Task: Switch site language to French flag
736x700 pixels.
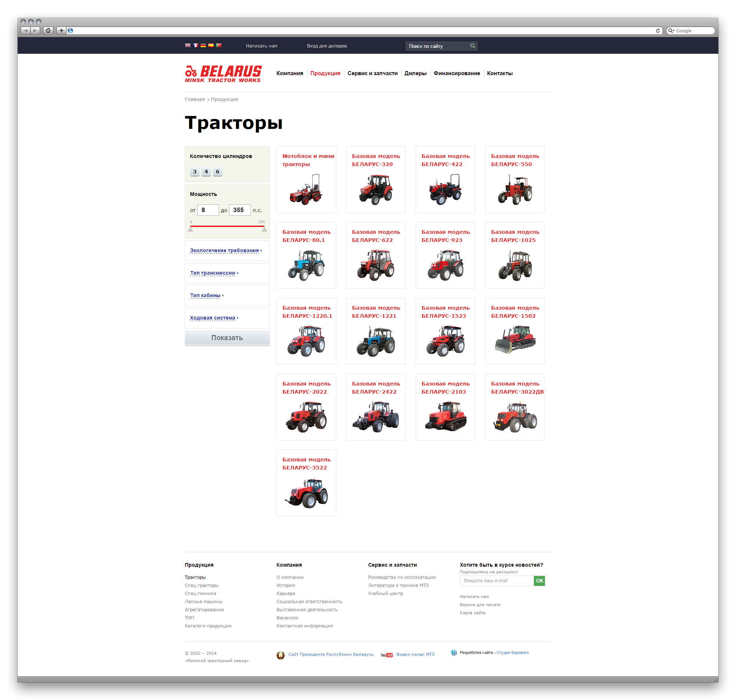Action: click(196, 46)
